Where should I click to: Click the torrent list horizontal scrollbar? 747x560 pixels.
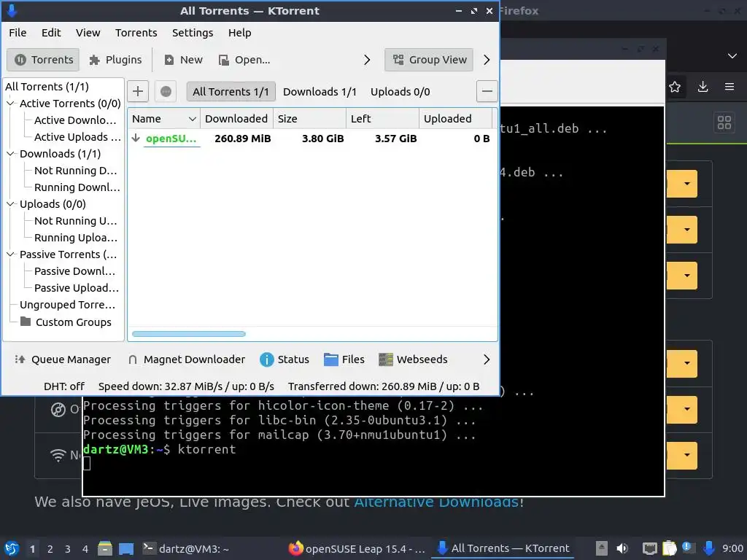pos(189,334)
